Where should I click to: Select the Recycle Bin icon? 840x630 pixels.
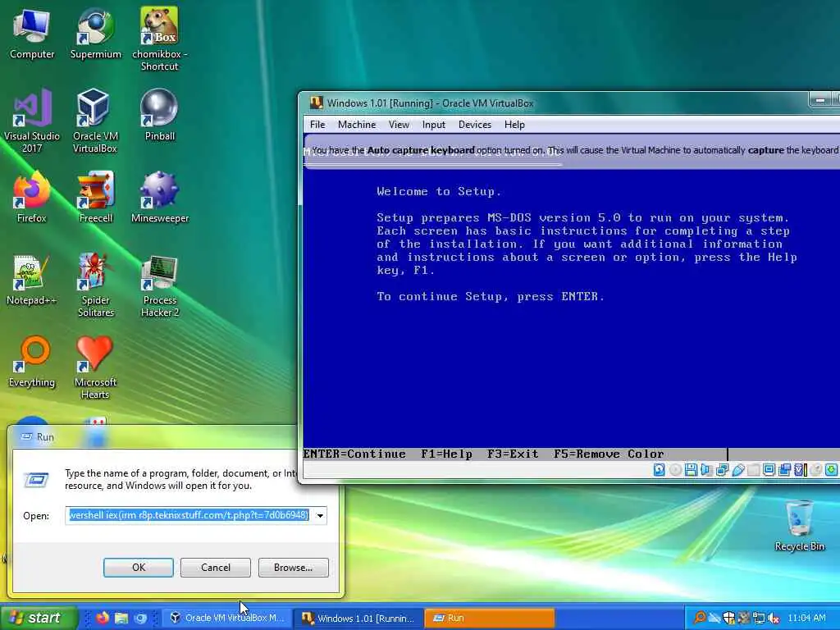799,525
